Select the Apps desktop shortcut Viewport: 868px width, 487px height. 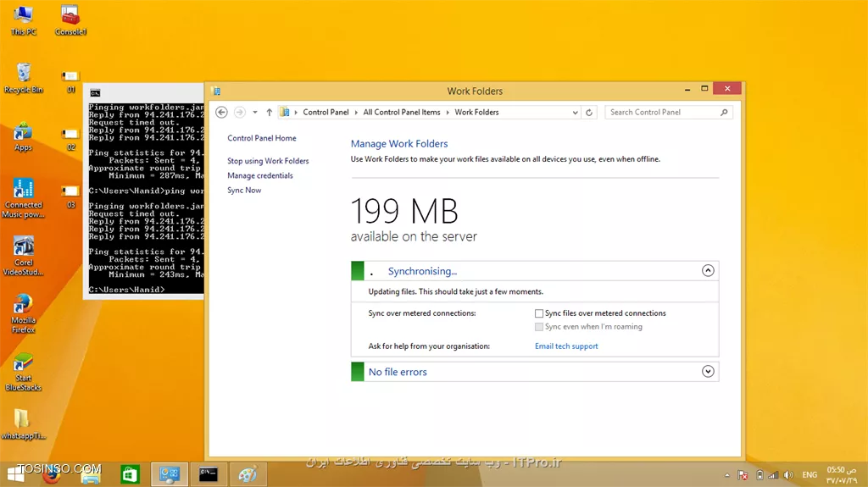[23, 136]
